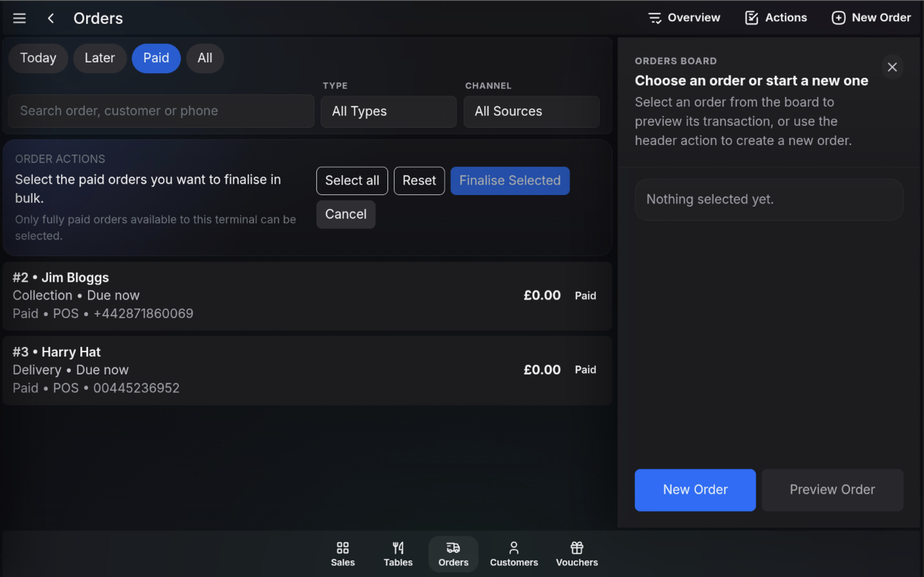Viewport: 924px width, 577px height.
Task: Go back using the chevron arrow
Action: tap(51, 18)
